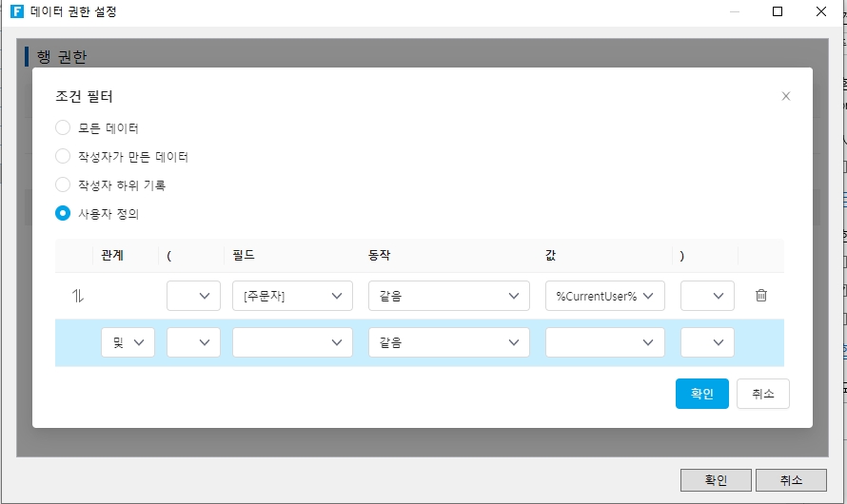
Task: Open first row 같음 operation dropdown
Action: pyautogui.click(x=448, y=296)
